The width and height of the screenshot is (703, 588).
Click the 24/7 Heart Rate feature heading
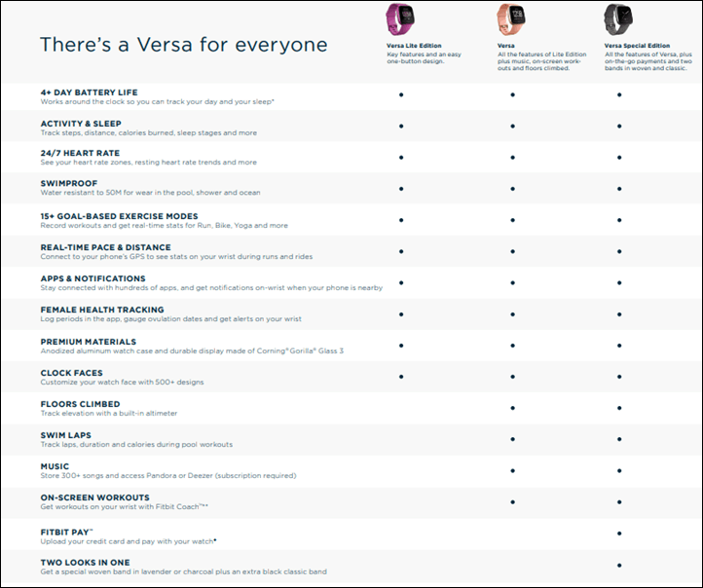point(80,153)
